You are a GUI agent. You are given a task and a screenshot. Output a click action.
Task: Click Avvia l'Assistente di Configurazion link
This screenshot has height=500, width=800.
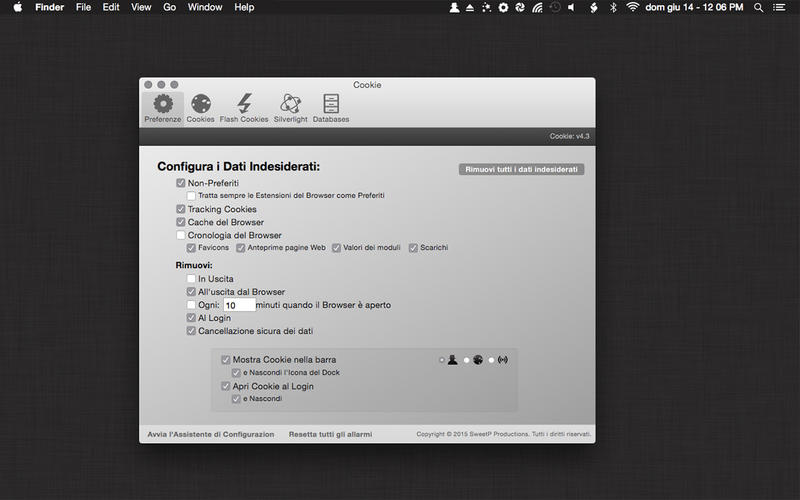point(210,434)
